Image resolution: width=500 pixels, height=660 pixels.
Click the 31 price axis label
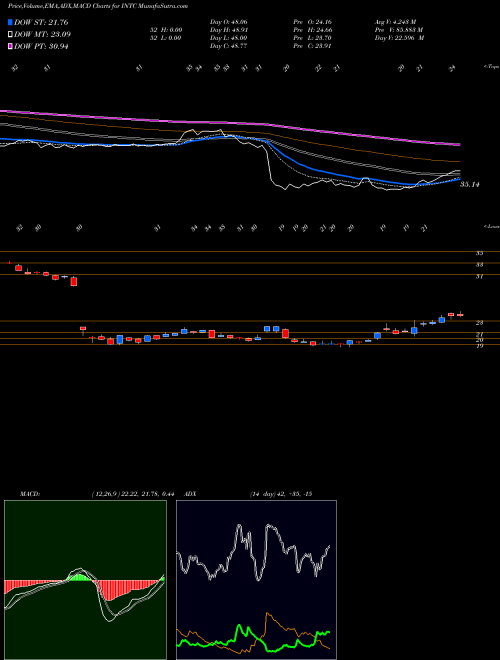(x=479, y=276)
